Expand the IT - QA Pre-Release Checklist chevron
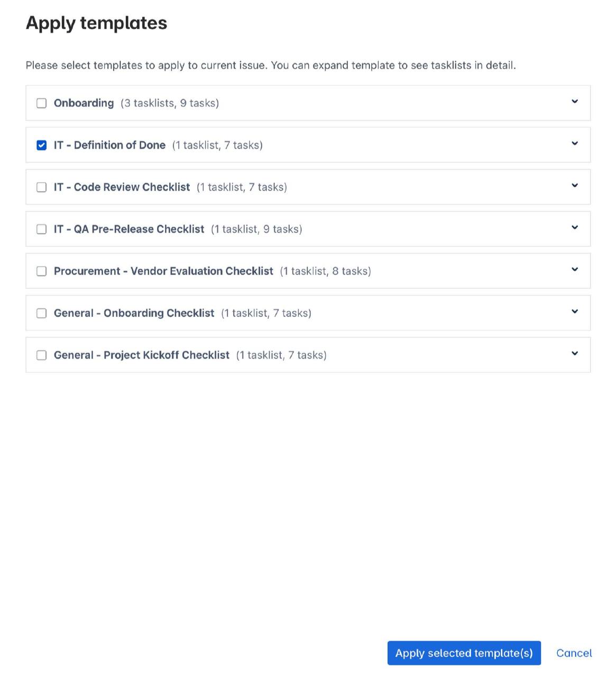This screenshot has width=616, height=677. [575, 227]
